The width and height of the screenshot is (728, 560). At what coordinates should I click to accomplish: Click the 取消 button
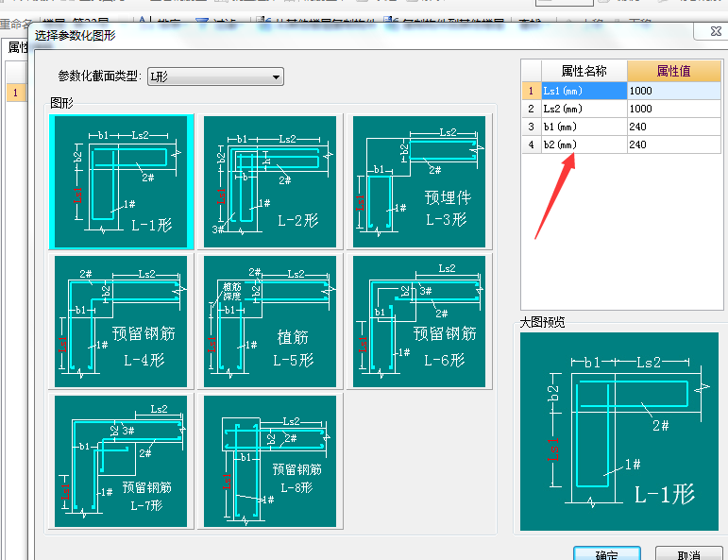[688, 554]
